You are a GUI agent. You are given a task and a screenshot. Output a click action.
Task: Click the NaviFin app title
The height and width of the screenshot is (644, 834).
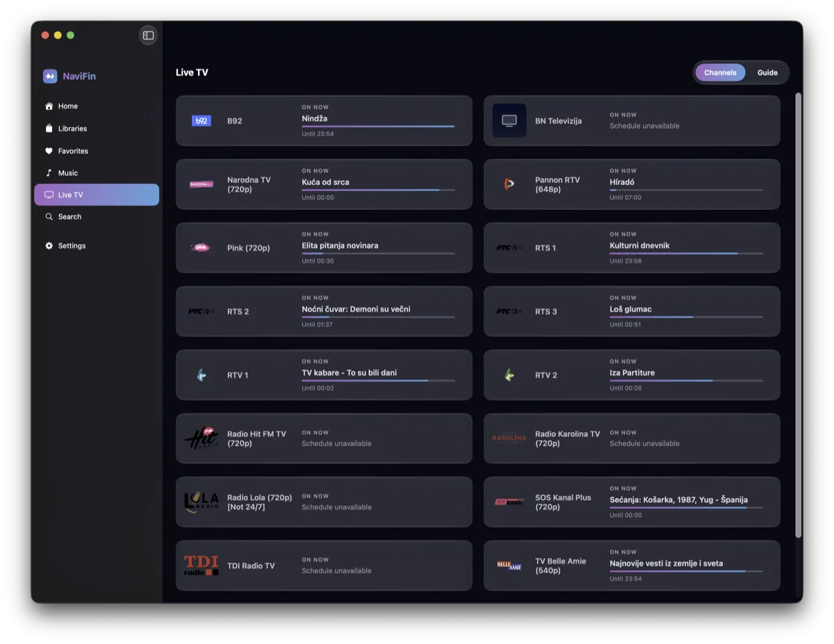click(x=79, y=76)
